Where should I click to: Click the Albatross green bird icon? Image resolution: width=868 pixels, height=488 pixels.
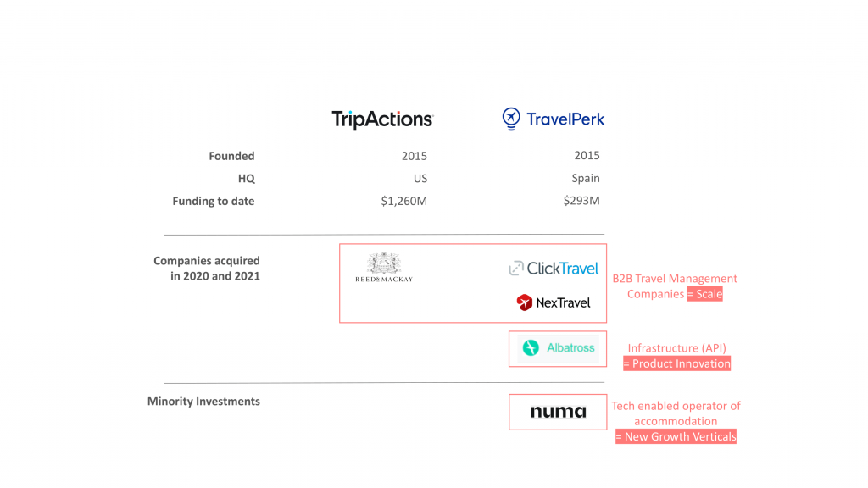(x=531, y=347)
